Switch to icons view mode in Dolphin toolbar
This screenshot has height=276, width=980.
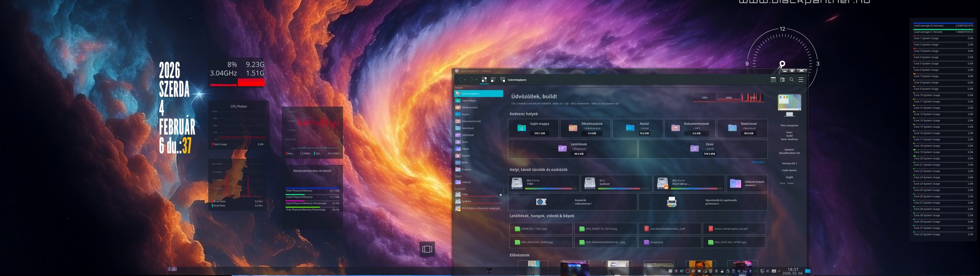point(484,80)
